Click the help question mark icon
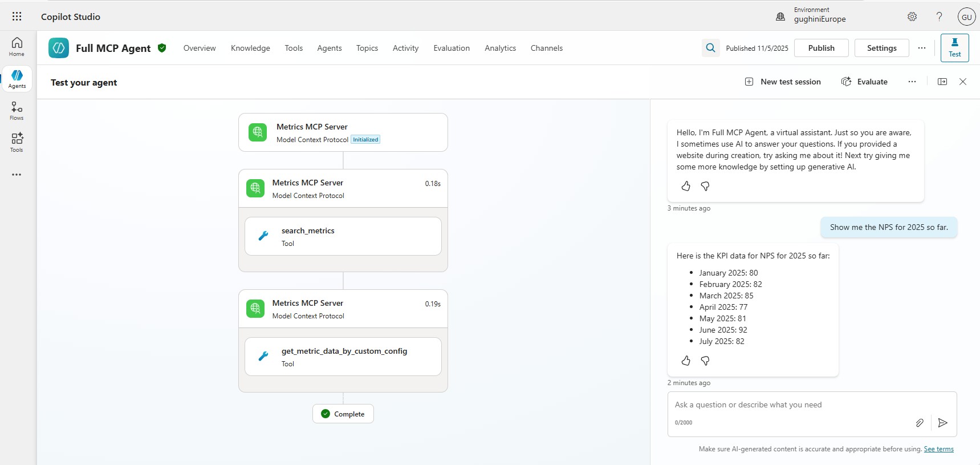This screenshot has width=980, height=465. coord(939,17)
